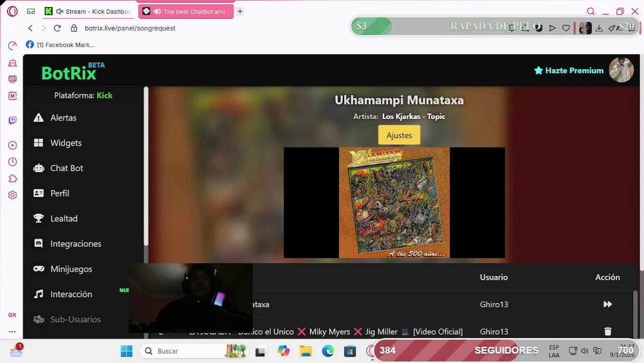Open the browser profile avatar in toolbar
The height and width of the screenshot is (363, 644).
click(x=585, y=28)
